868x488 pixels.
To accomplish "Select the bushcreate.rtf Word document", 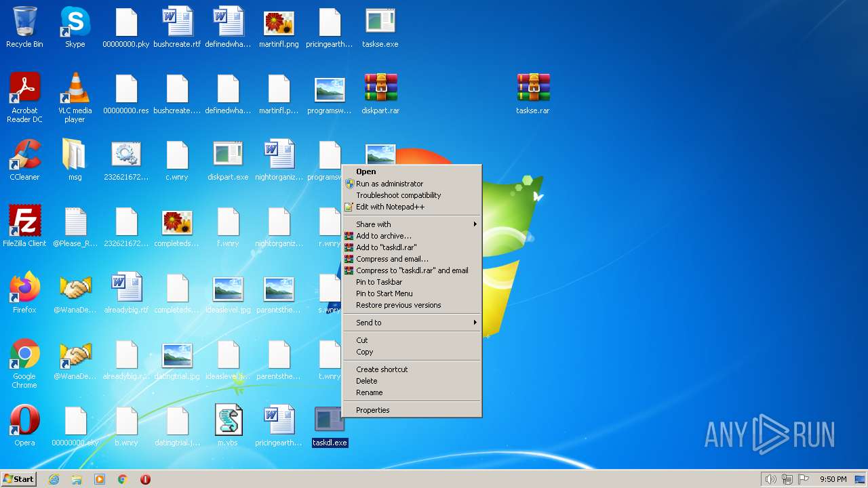I will (177, 27).
